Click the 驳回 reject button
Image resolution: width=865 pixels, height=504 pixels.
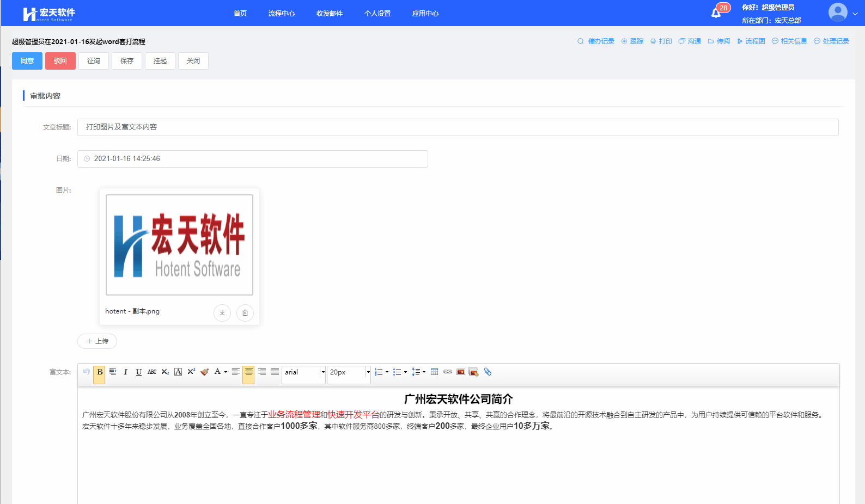(x=60, y=61)
